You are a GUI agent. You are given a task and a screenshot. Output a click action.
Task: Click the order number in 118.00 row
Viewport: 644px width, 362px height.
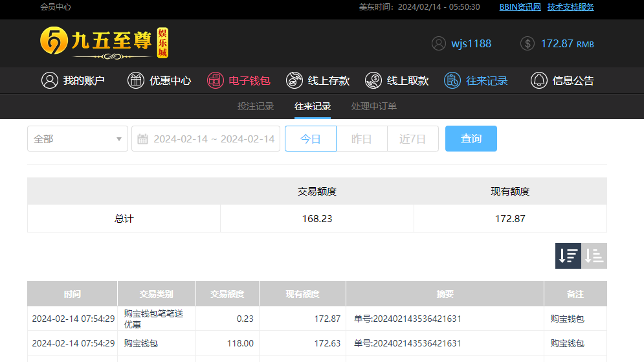407,343
